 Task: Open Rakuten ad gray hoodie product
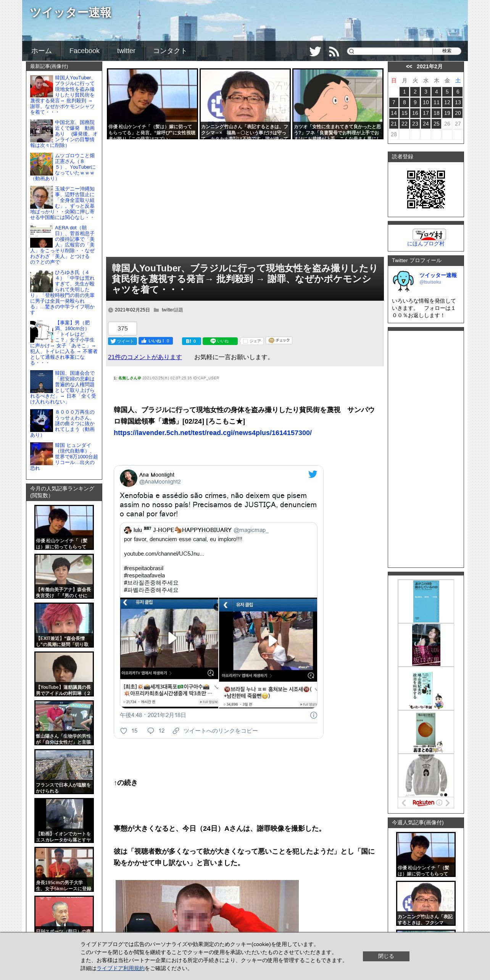click(x=426, y=775)
